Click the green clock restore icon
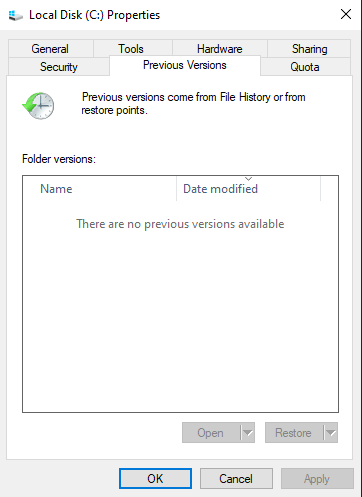 [x=38, y=106]
